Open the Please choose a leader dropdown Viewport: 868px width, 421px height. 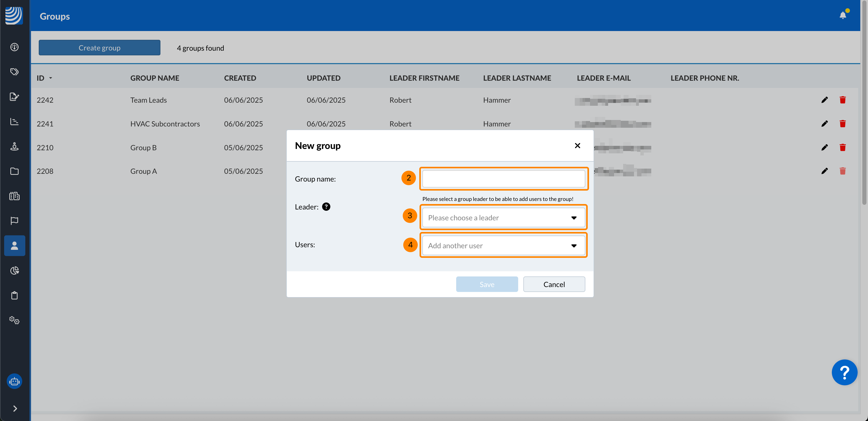503,217
